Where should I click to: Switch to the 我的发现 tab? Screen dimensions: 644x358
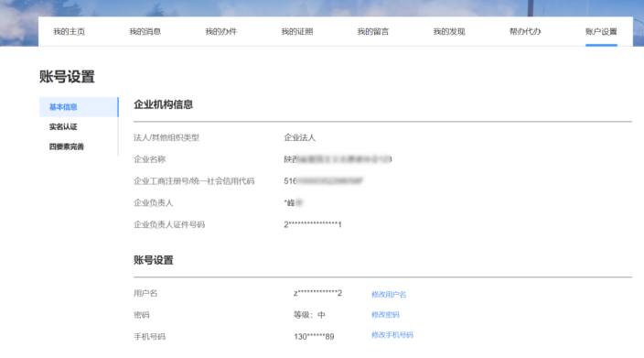[x=449, y=32]
